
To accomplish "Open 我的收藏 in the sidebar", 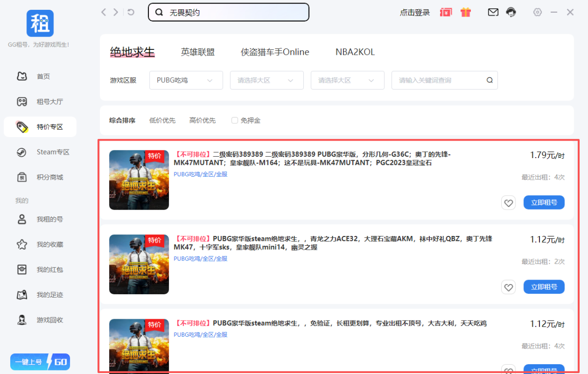I will click(x=40, y=244).
